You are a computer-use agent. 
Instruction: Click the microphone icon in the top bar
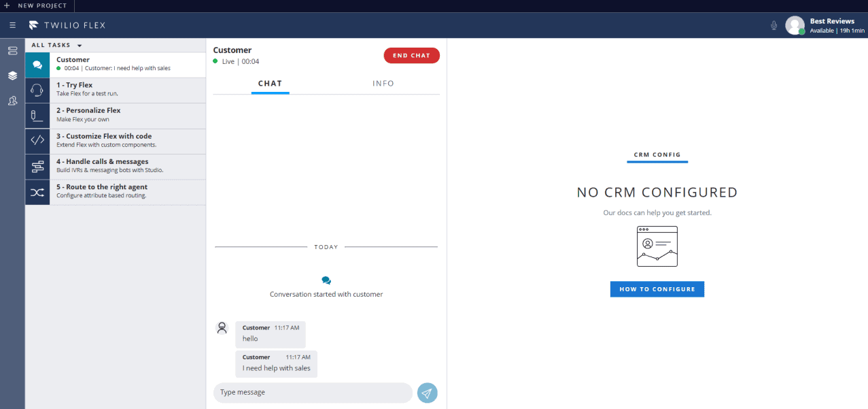(774, 25)
